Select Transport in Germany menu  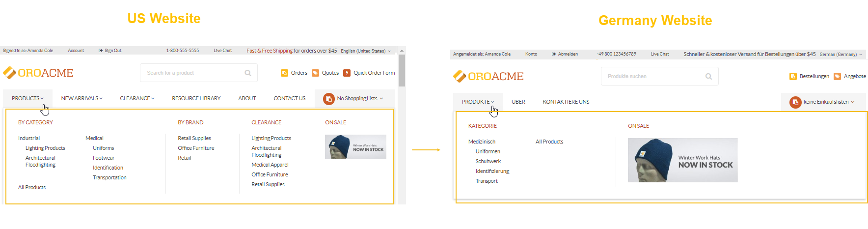[487, 181]
